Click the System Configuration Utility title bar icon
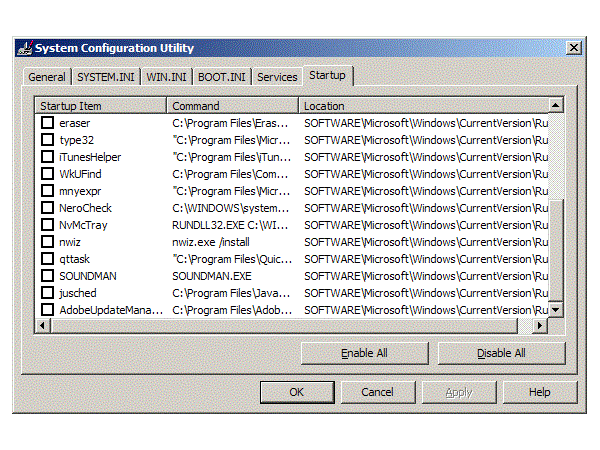The width and height of the screenshot is (600, 450). 25,48
